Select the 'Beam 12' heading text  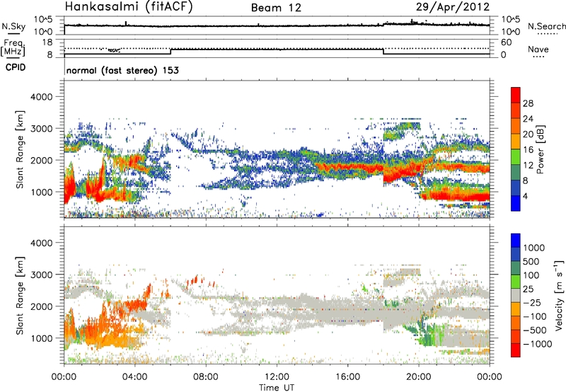276,8
